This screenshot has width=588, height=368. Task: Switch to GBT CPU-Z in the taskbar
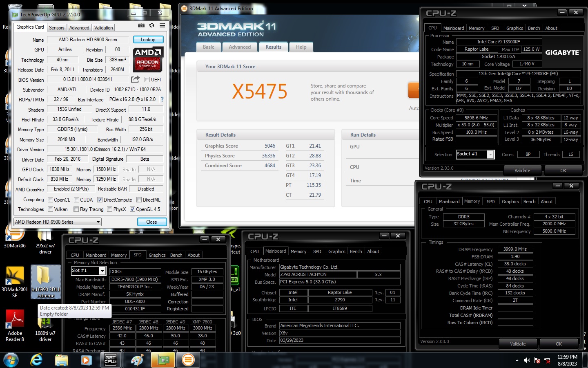[x=111, y=360]
